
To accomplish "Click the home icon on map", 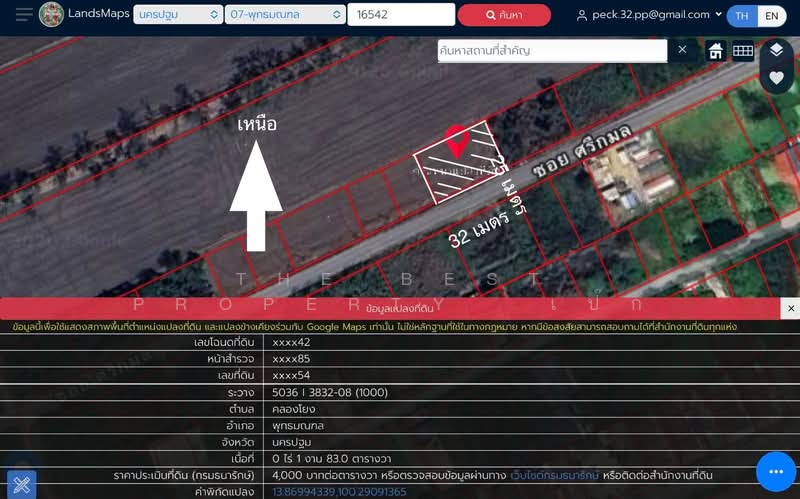I will (x=715, y=51).
